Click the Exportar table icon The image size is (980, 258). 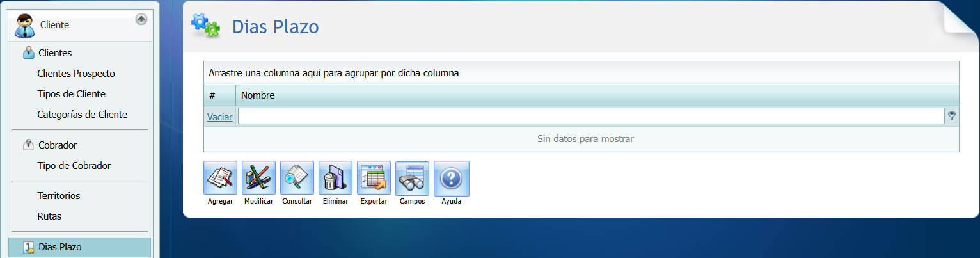coord(374,178)
